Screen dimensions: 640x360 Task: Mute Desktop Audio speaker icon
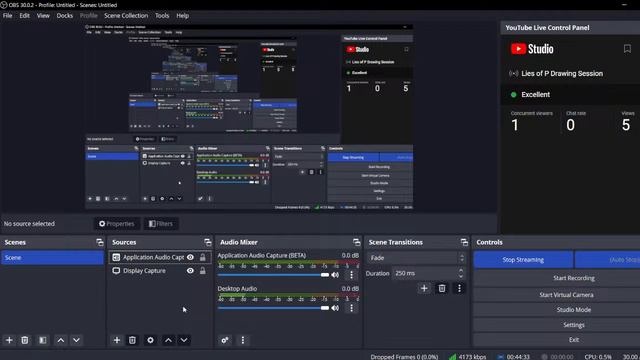tap(335, 308)
